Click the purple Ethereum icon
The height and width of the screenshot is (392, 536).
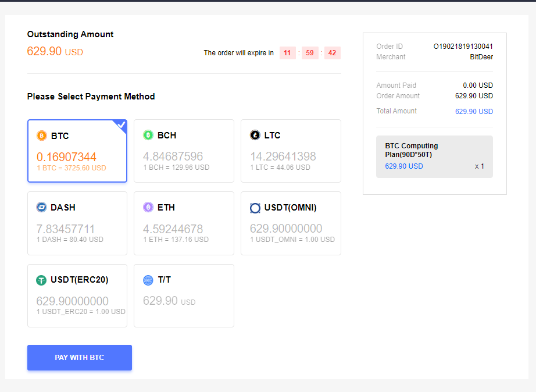[x=148, y=207]
